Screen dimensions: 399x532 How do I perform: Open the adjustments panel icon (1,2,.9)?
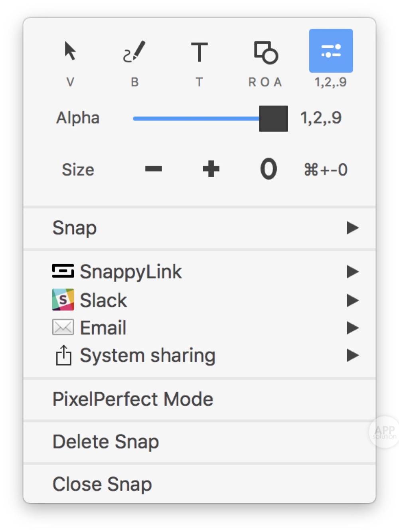pos(331,50)
